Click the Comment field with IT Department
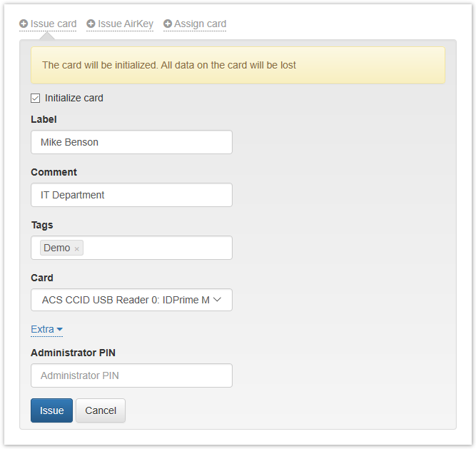The height and width of the screenshot is (449, 476). [131, 195]
